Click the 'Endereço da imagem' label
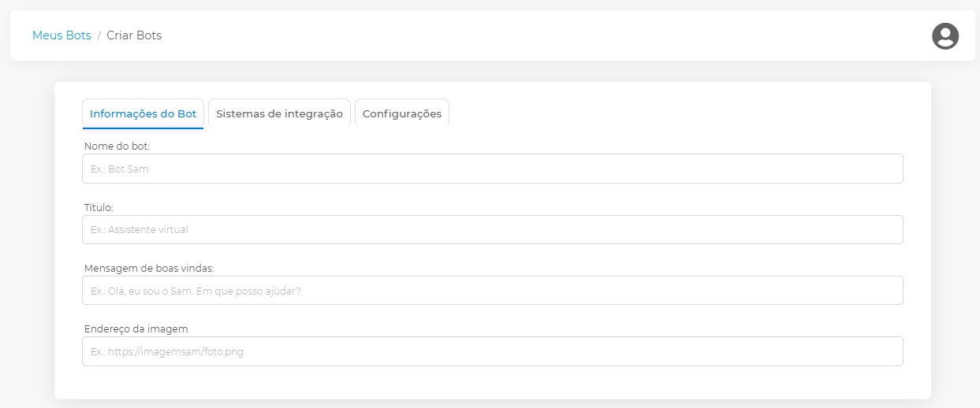 136,328
